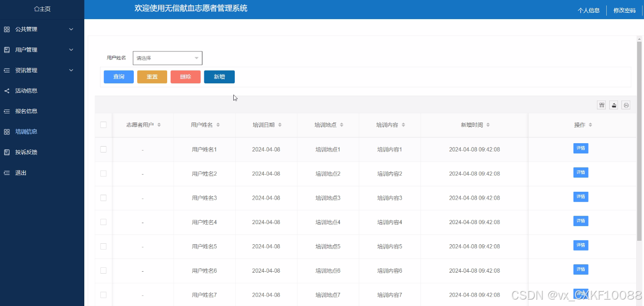Viewport: 644px width, 306px height.
Task: Click the 投诉反馈 sidebar icon
Action: [7, 153]
